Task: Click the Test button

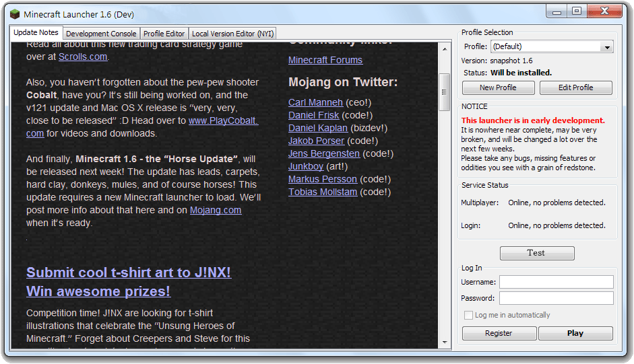Action: [537, 253]
